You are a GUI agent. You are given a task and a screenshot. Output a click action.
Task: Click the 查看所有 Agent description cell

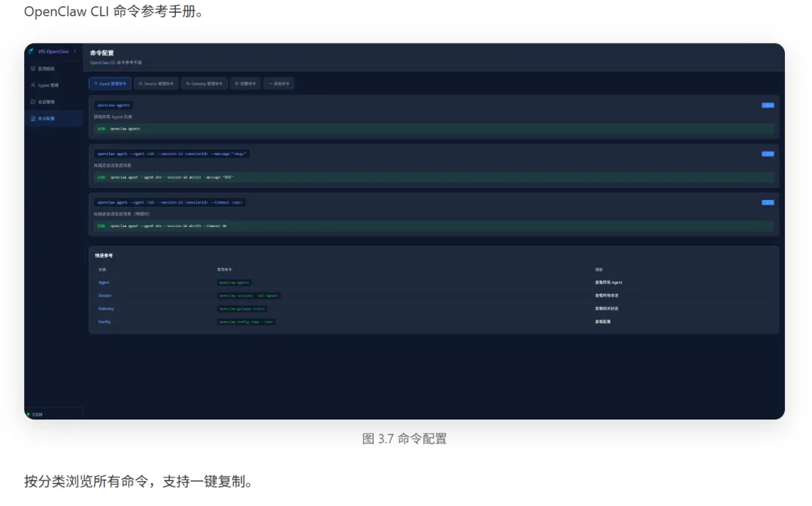608,283
